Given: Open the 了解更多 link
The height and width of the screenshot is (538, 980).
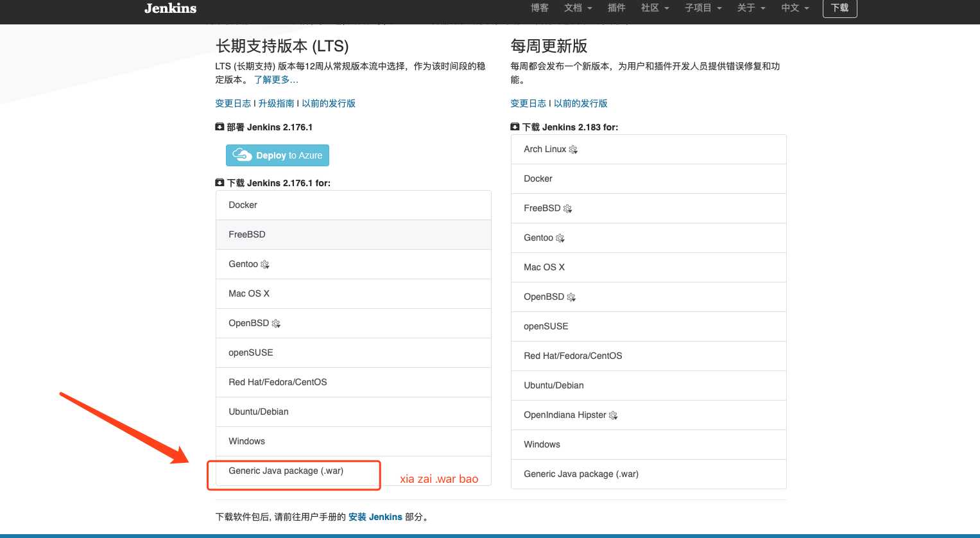Looking at the screenshot, I should [x=276, y=80].
